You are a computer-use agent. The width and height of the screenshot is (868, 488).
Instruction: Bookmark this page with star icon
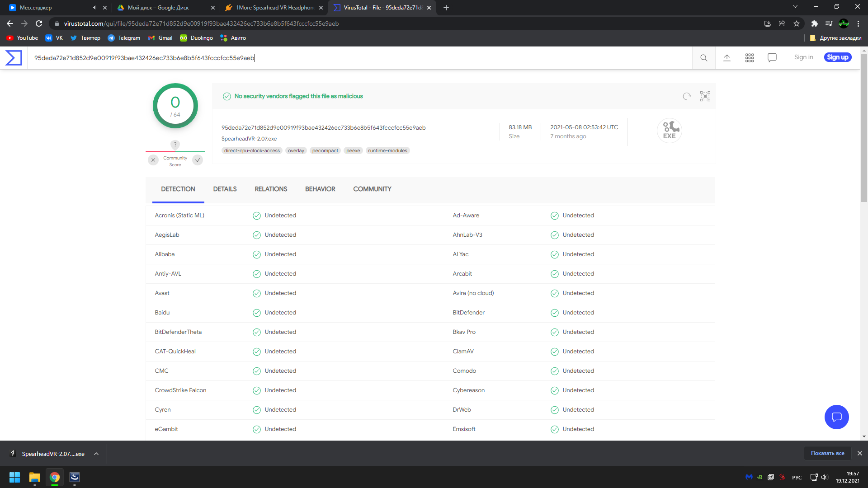[797, 23]
